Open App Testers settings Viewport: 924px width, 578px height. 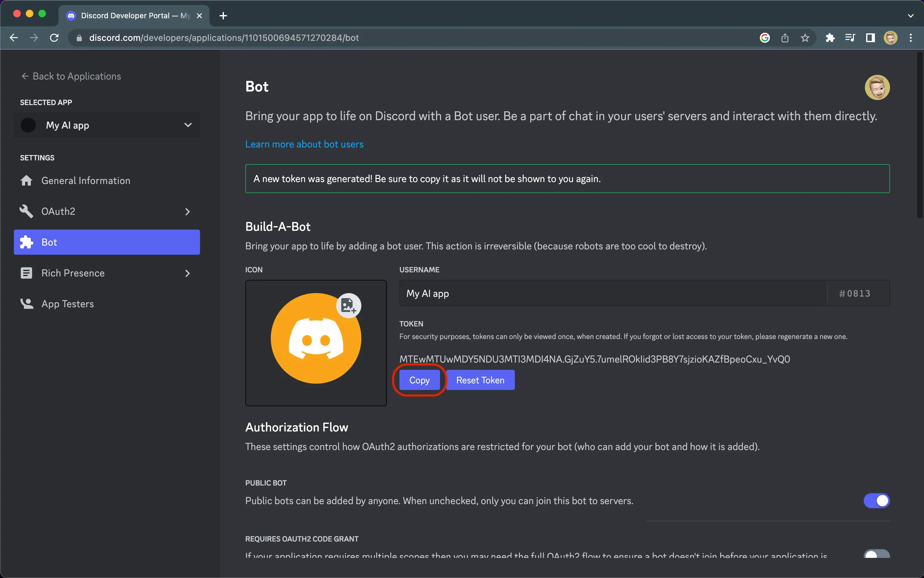[107, 304]
